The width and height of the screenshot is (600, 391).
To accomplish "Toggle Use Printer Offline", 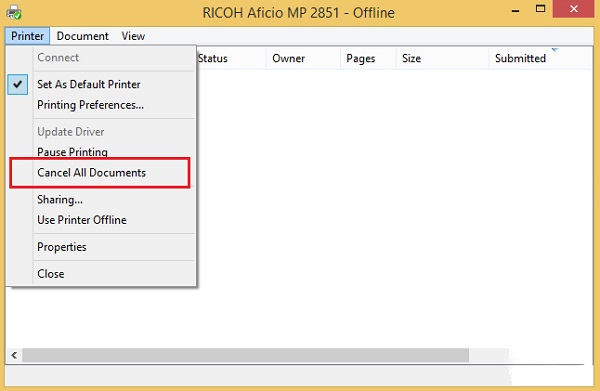I will pos(102,220).
